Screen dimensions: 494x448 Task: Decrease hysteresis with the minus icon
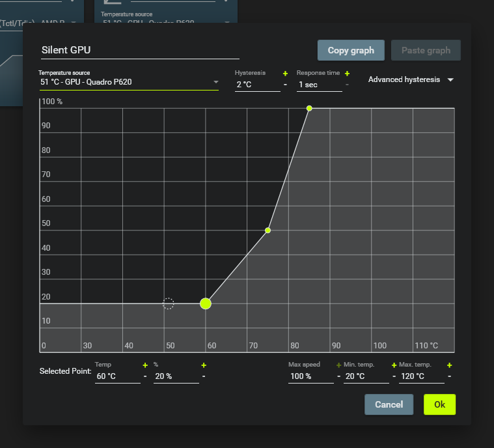285,85
